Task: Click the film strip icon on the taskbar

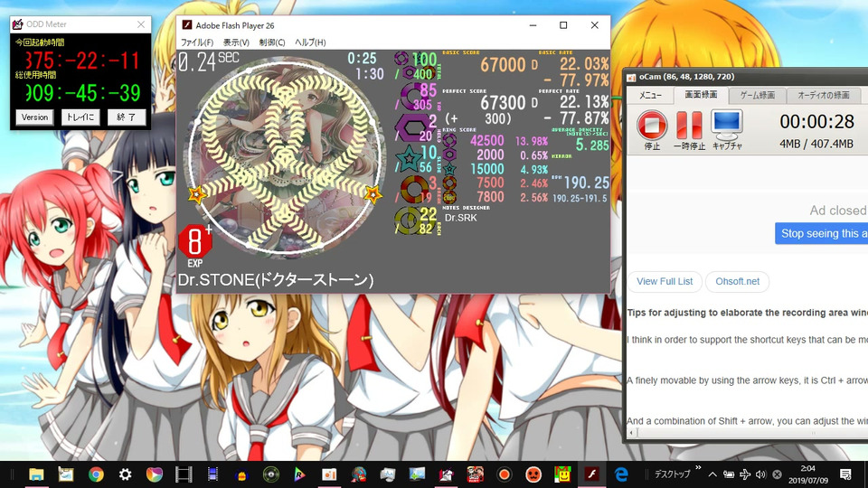Action: 184,474
